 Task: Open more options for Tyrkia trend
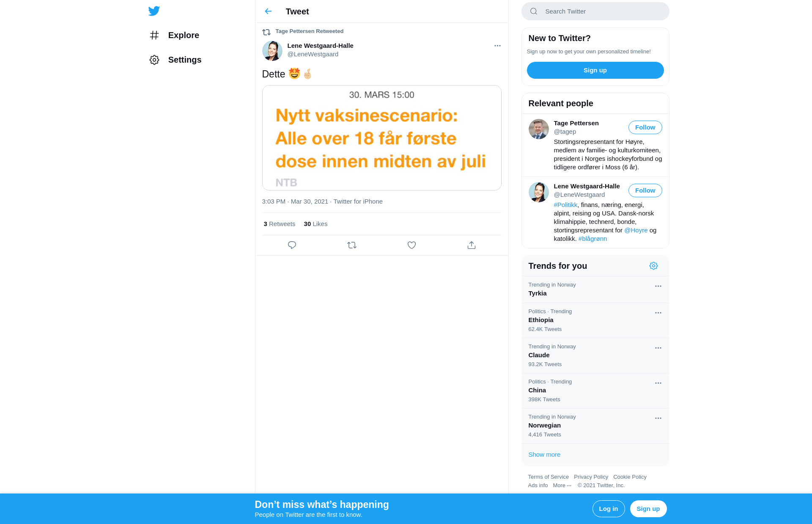tap(658, 286)
